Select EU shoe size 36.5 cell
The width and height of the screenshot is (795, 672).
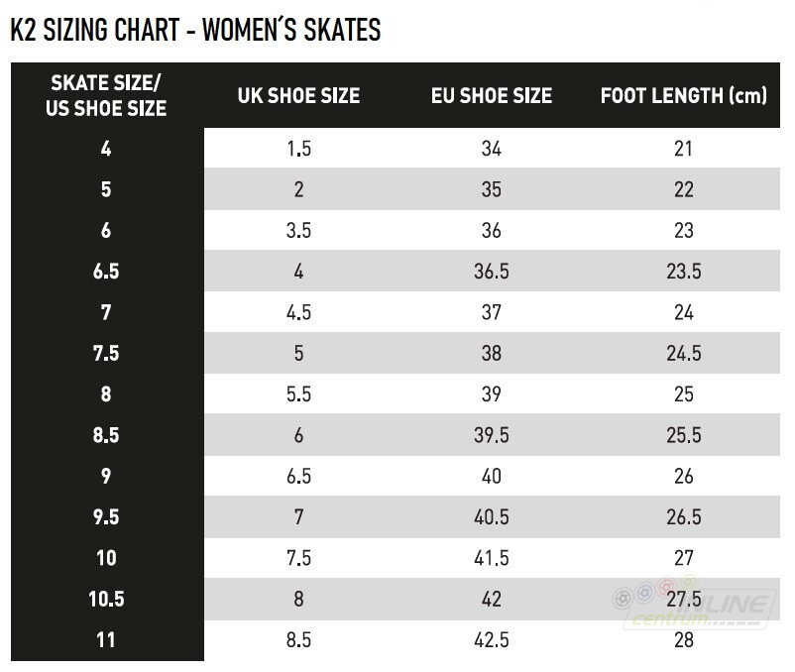[492, 272]
